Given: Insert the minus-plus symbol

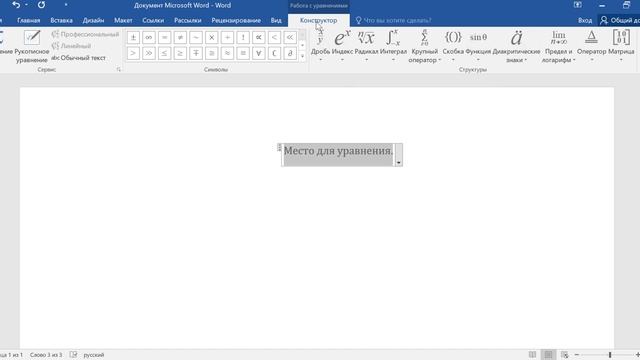Looking at the screenshot, I should coord(196,53).
